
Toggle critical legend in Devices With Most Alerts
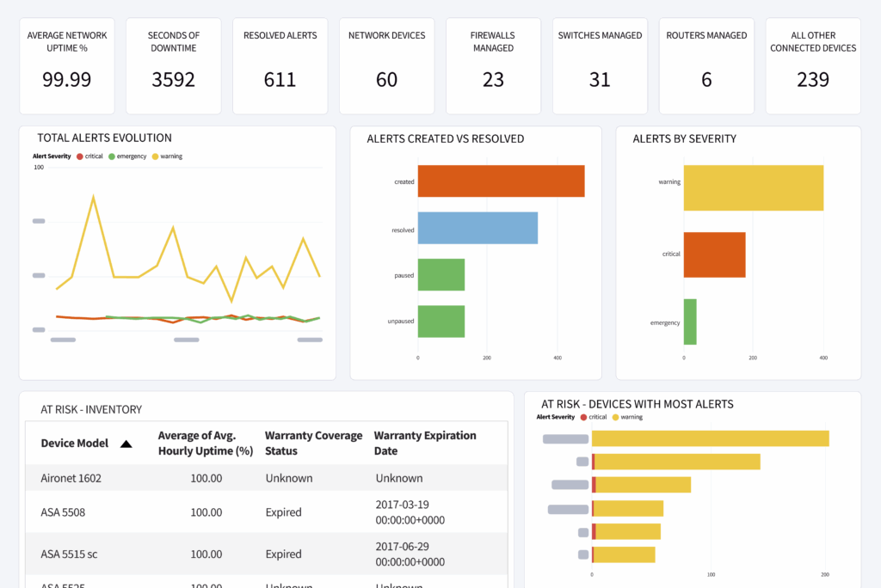(x=594, y=417)
